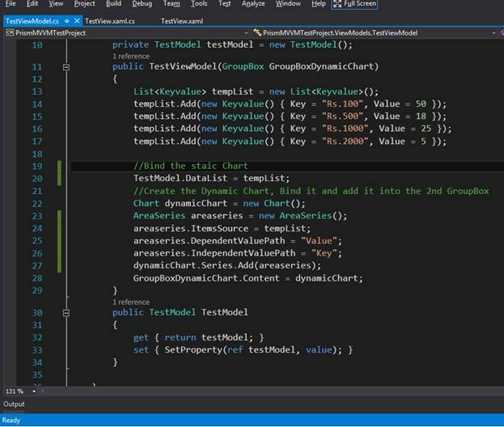This screenshot has width=504, height=427.
Task: Switch to the TestView.xaml tab
Action: tap(181, 20)
